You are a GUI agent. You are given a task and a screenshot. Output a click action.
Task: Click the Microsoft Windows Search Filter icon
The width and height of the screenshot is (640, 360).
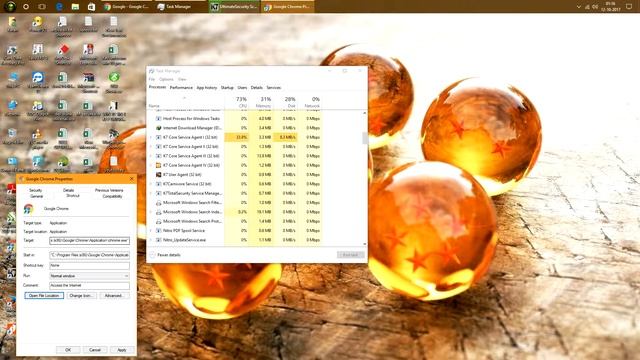click(x=158, y=202)
